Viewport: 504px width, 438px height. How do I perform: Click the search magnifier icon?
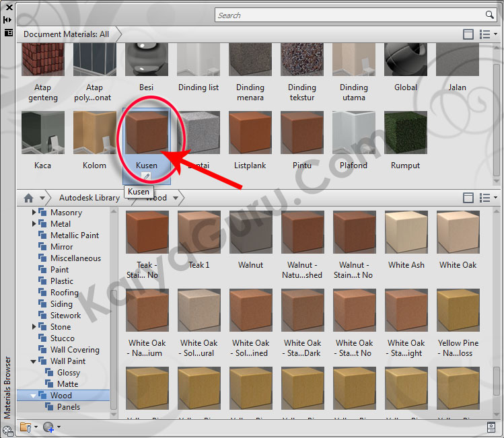coord(490,15)
